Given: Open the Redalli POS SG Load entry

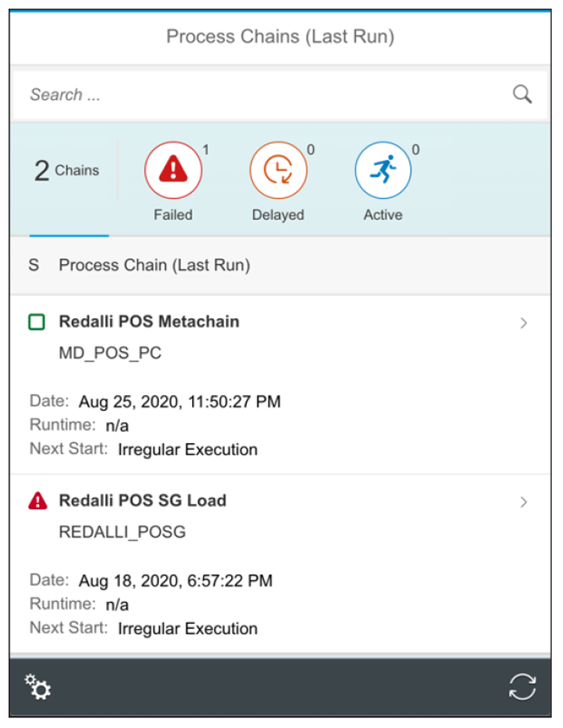Looking at the screenshot, I should [142, 500].
